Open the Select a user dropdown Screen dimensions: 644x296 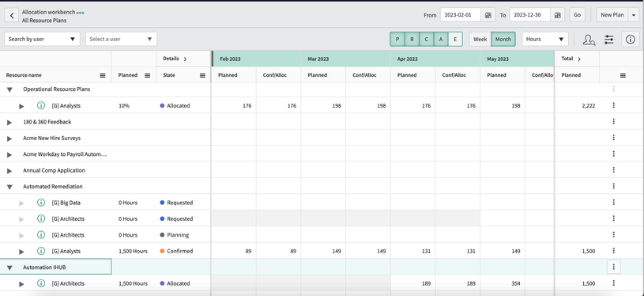(x=121, y=40)
